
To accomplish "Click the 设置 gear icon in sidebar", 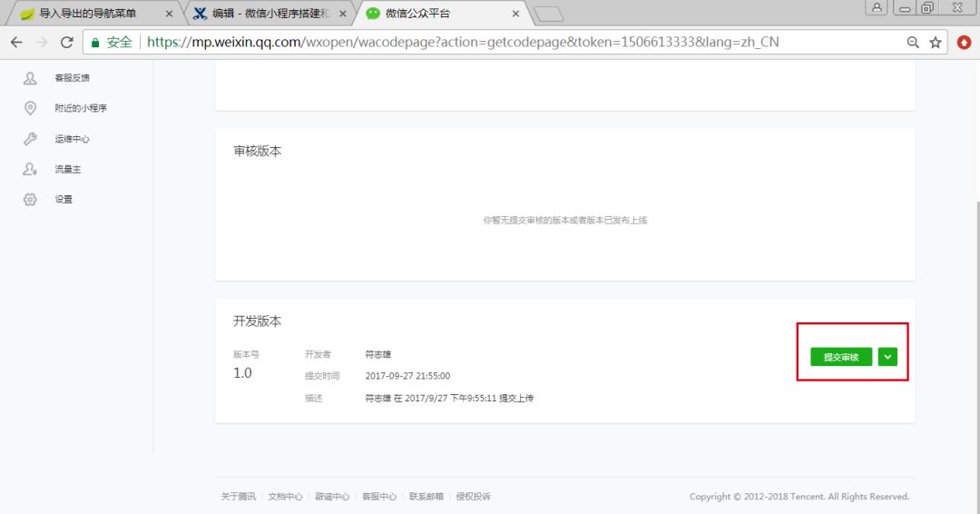I will [x=30, y=200].
